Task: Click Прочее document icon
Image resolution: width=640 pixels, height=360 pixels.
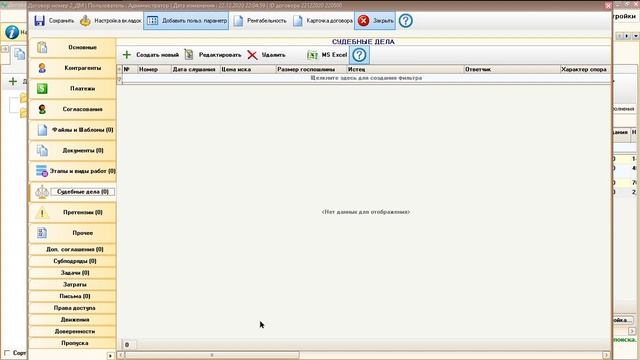Action: 42,233
